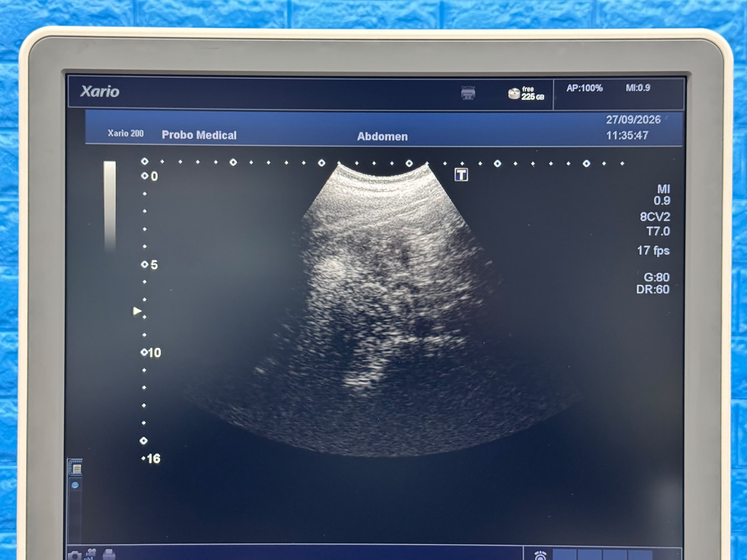Viewport: 747px width, 560px height.
Task: Click the 'G:80' gain value
Action: point(657,277)
